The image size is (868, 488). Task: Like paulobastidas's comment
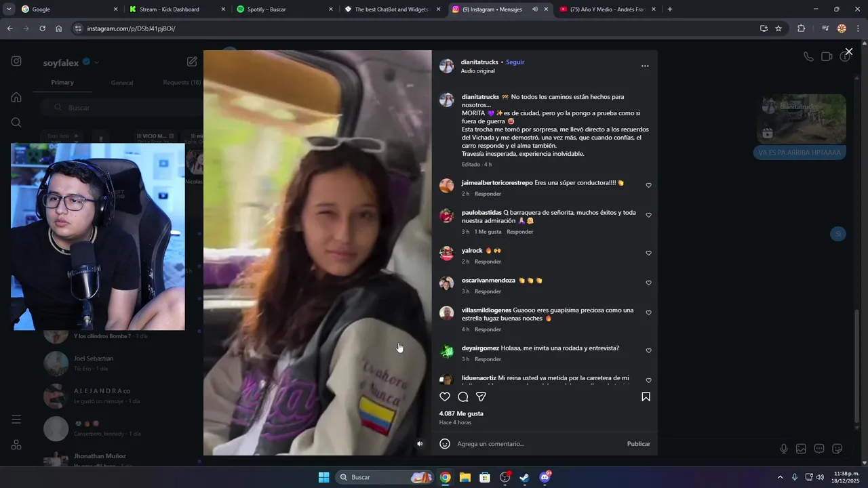[x=648, y=215]
